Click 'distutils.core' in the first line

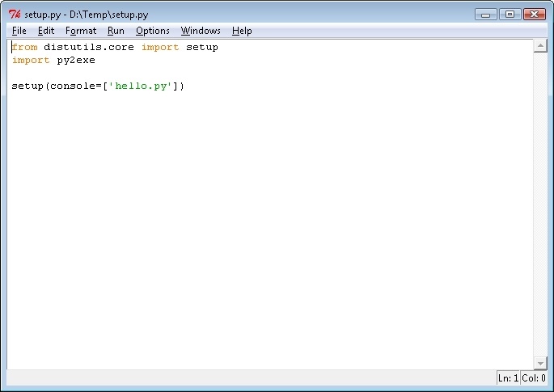tap(89, 47)
